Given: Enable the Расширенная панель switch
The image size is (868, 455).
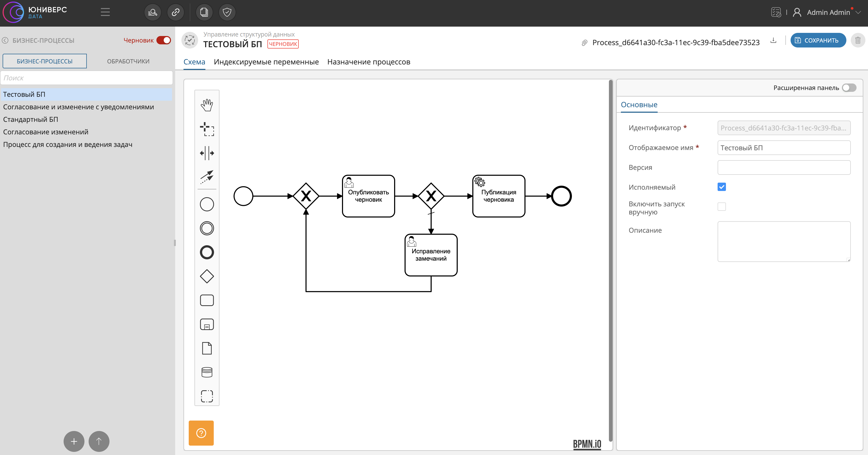Looking at the screenshot, I should [x=849, y=88].
